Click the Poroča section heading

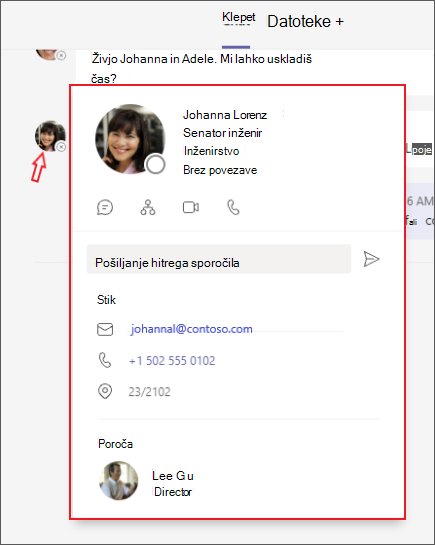pos(115,444)
